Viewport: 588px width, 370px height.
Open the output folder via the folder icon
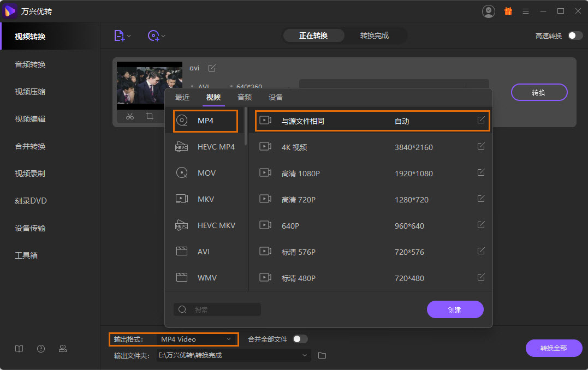[322, 355]
